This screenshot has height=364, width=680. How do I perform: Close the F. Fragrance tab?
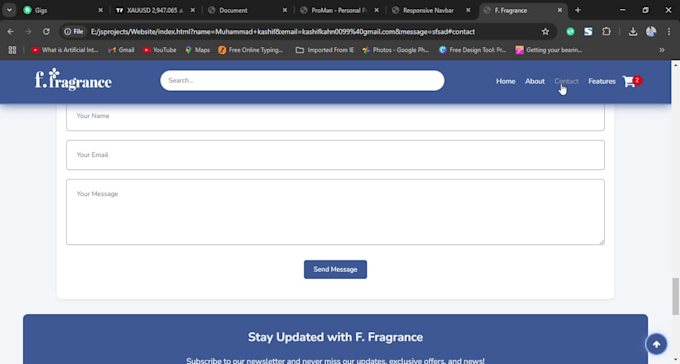[559, 10]
